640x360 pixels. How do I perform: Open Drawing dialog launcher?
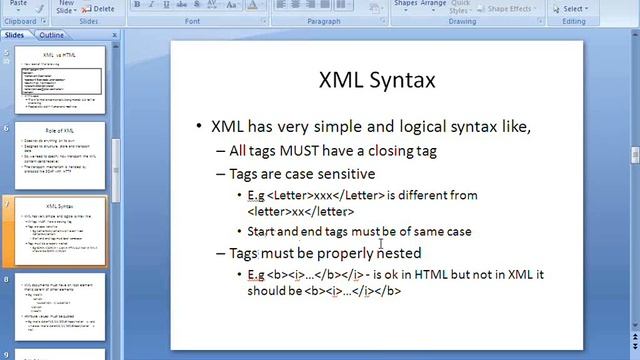click(x=540, y=21)
